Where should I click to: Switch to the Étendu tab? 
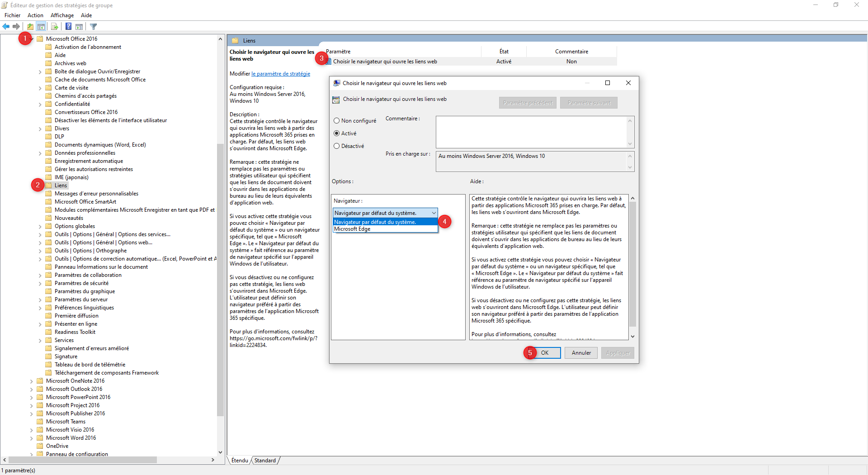[240, 461]
